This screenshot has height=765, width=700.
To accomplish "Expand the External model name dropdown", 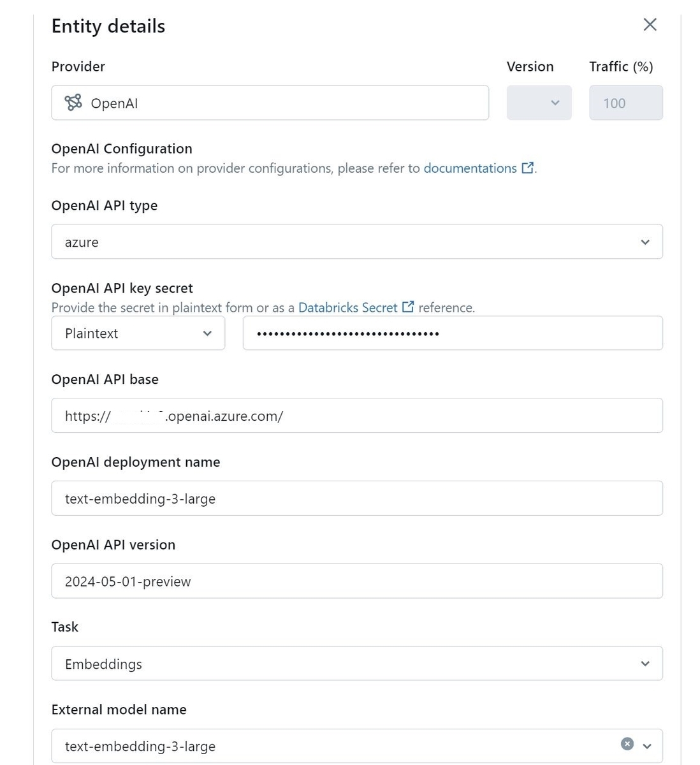I will (x=646, y=744).
